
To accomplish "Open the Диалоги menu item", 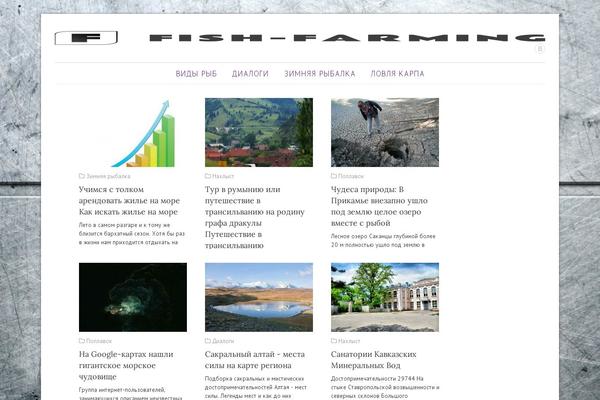I will (x=250, y=73).
